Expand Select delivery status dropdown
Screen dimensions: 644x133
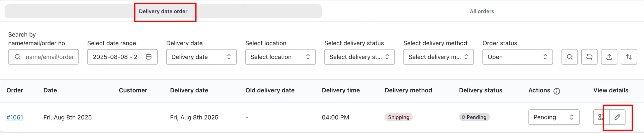click(x=359, y=57)
